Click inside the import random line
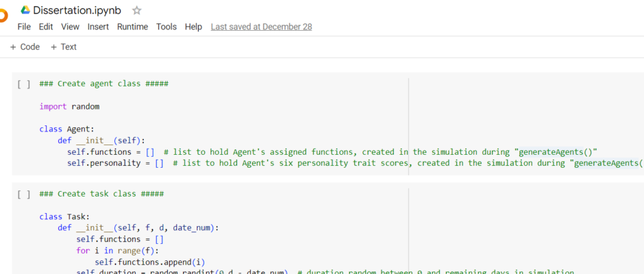This screenshot has width=644, height=274. [x=69, y=106]
